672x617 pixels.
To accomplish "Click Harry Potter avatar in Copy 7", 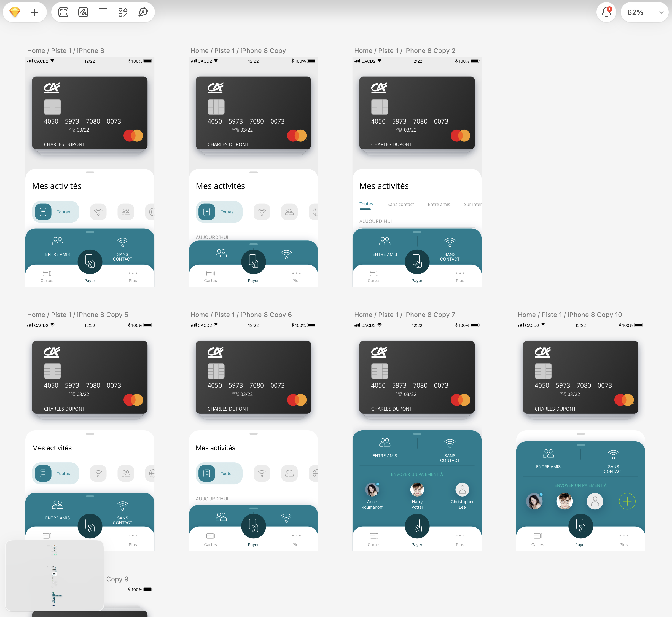I will [x=417, y=490].
